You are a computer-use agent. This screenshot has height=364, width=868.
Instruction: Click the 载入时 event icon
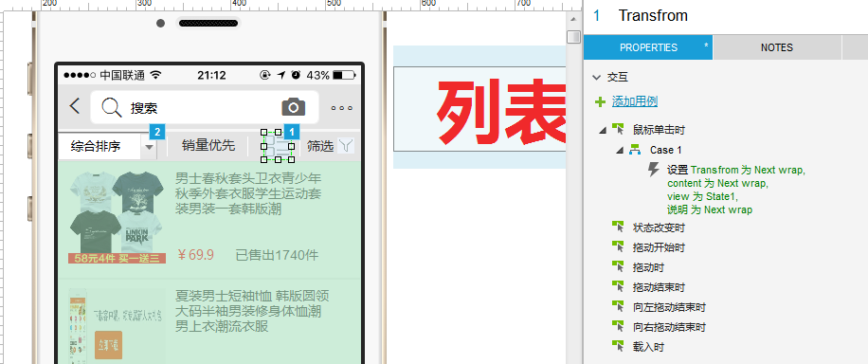pos(618,347)
